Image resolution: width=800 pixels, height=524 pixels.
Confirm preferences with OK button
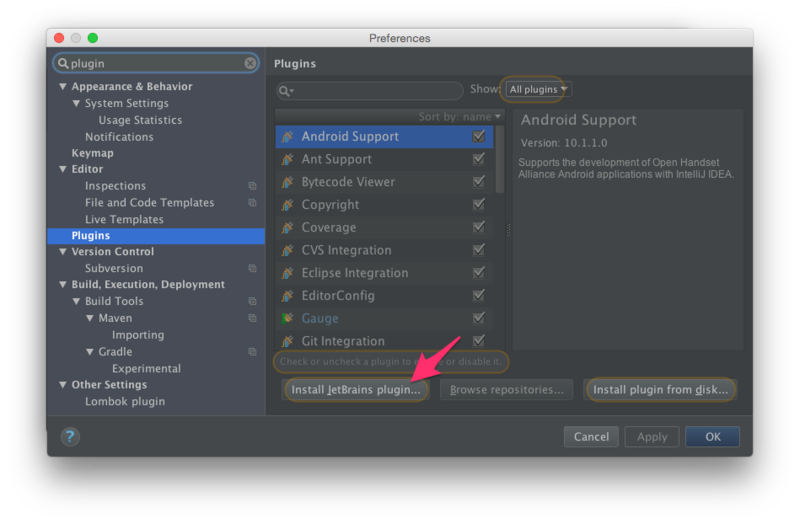point(712,437)
